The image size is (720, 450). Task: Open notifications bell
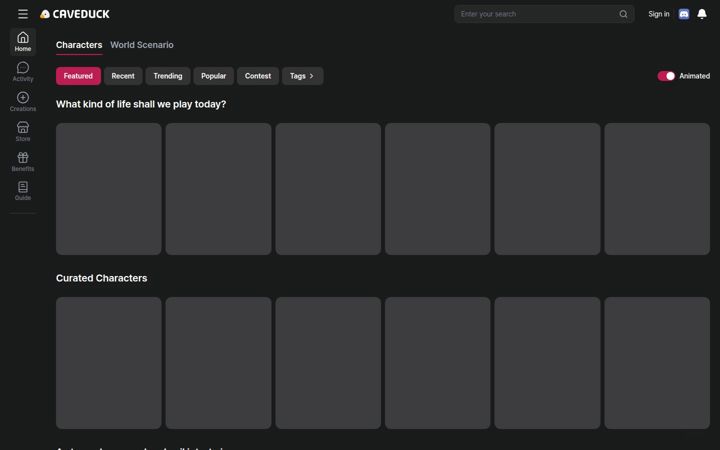[702, 14]
